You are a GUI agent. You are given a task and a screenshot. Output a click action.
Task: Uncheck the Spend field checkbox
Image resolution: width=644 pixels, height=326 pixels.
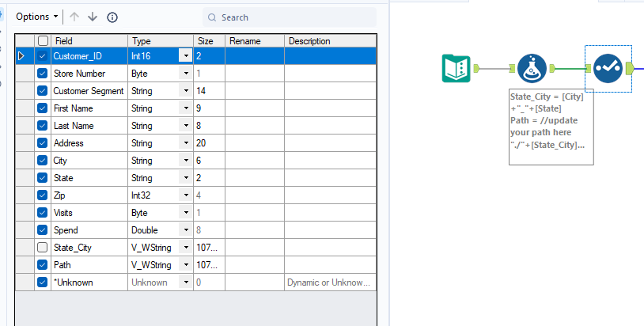coord(43,230)
